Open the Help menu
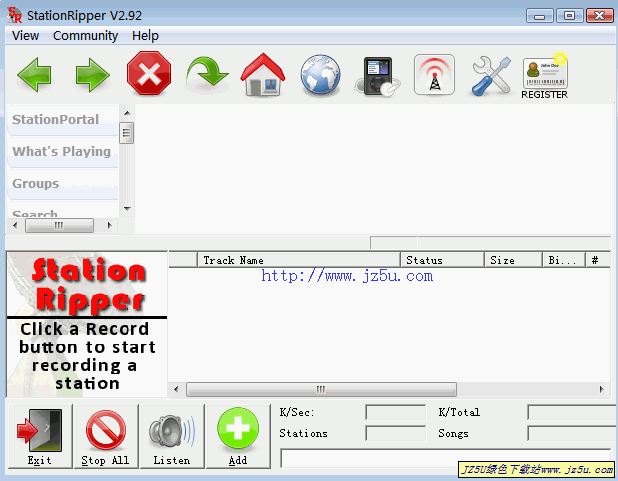 [145, 36]
